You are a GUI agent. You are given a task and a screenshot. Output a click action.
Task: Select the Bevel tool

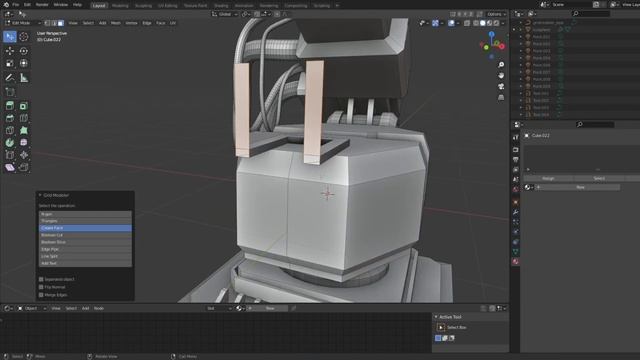10,118
